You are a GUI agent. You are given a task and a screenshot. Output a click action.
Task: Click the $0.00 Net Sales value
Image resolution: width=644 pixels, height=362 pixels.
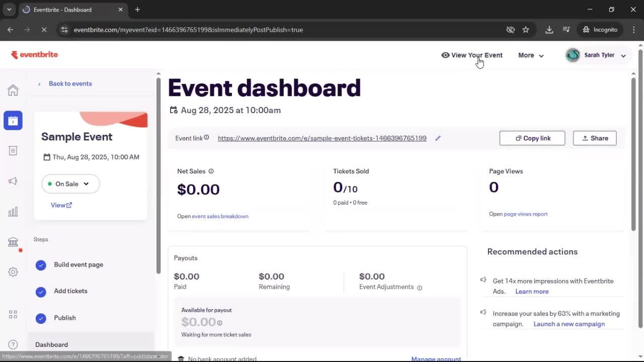198,190
